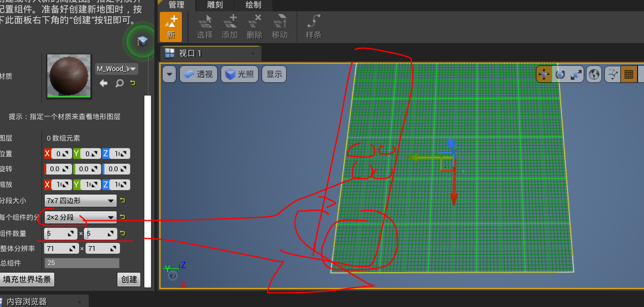Edit the second 组件数量 field
This screenshot has height=307, width=644.
[x=100, y=233]
